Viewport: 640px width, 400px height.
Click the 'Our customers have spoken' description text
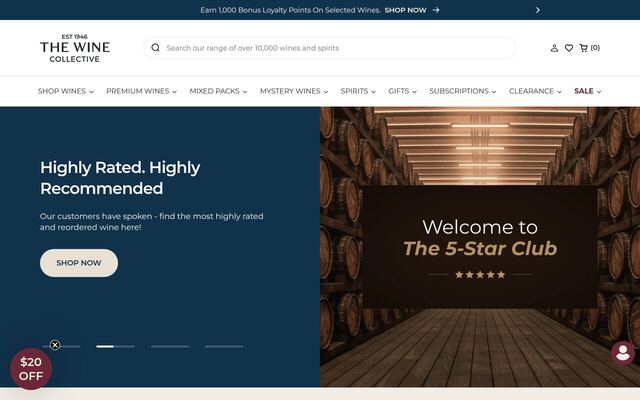pyautogui.click(x=151, y=222)
